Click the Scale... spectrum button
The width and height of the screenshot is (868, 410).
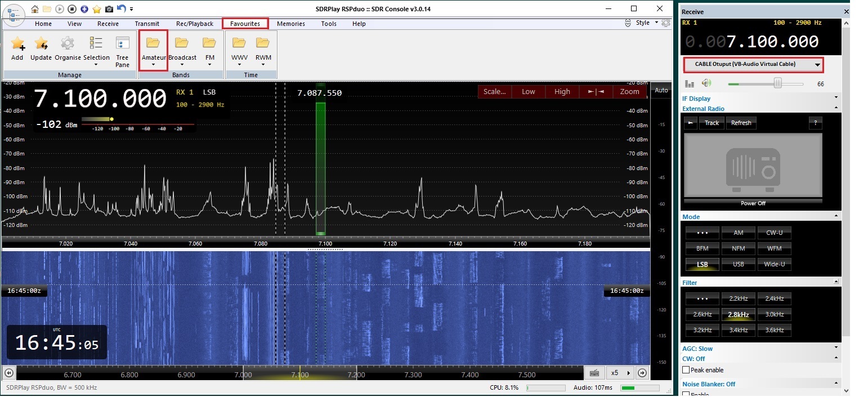click(x=494, y=92)
